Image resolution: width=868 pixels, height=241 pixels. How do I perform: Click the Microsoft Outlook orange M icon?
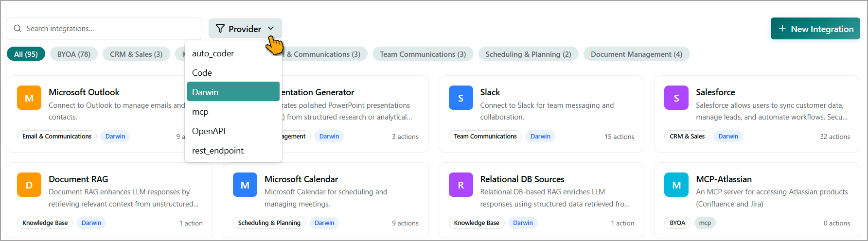[29, 98]
